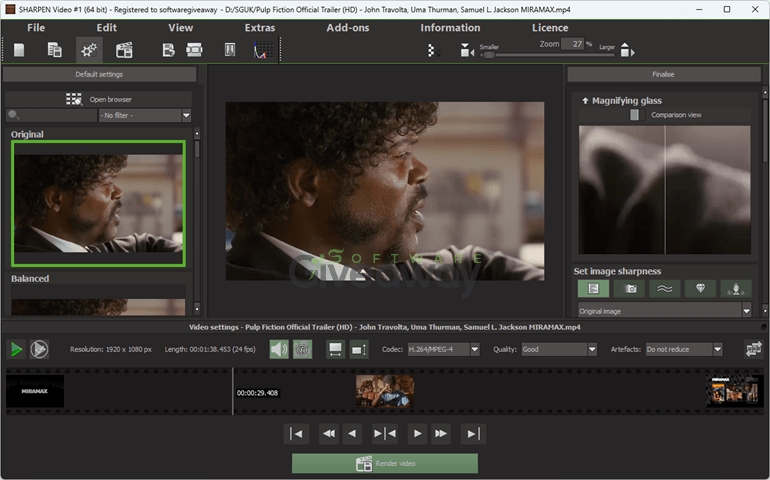Select the wave sharpness preset icon
This screenshot has height=480, width=770.
(664, 288)
